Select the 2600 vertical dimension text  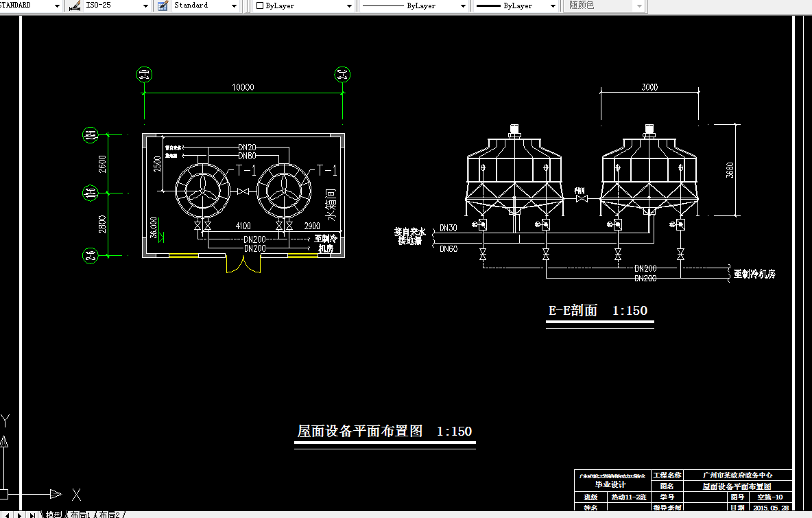(102, 164)
